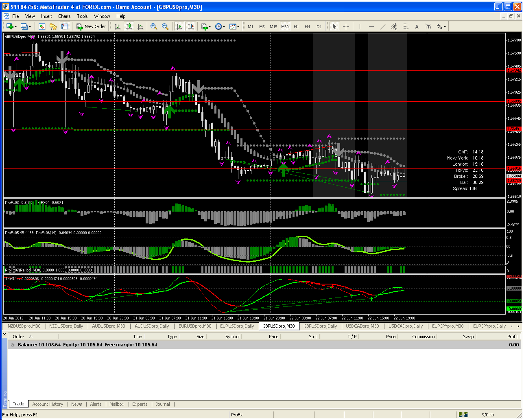Open the Experts terminal tab
Image resolution: width=524 pixels, height=420 pixels.
(140, 404)
